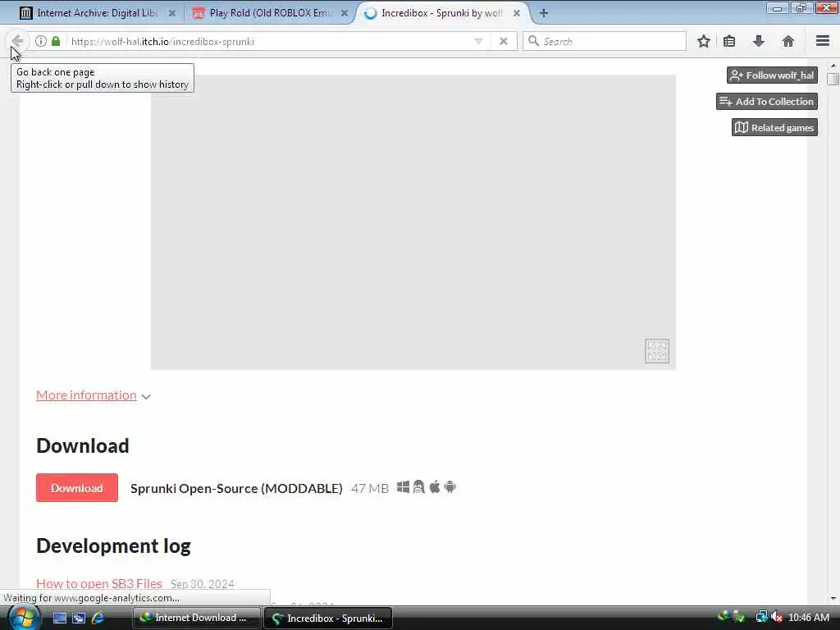This screenshot has height=630, width=840.
Task: Open the address bar history dropdown arrow
Action: coord(478,41)
